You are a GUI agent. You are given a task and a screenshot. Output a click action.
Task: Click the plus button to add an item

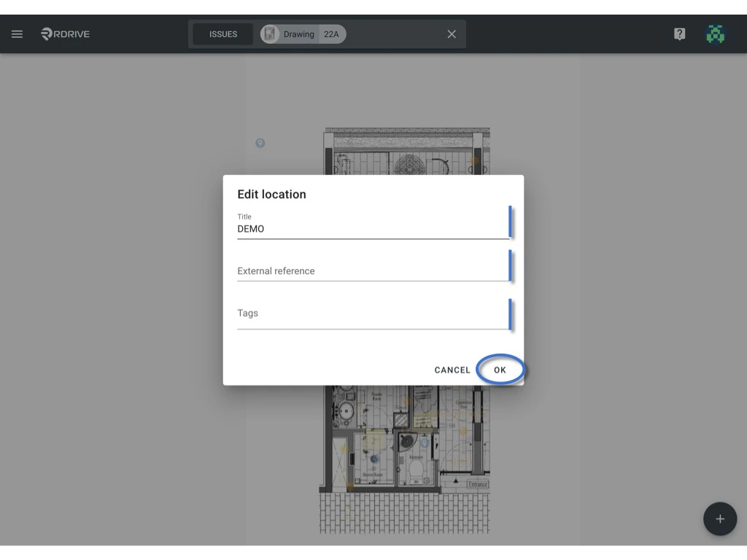coord(720,518)
